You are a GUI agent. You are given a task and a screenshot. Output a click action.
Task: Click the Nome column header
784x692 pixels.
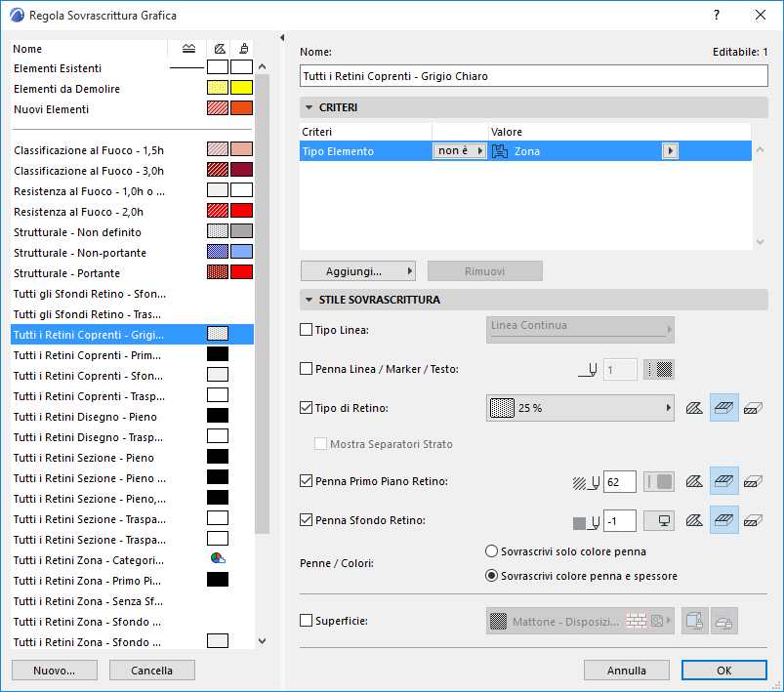pos(89,49)
